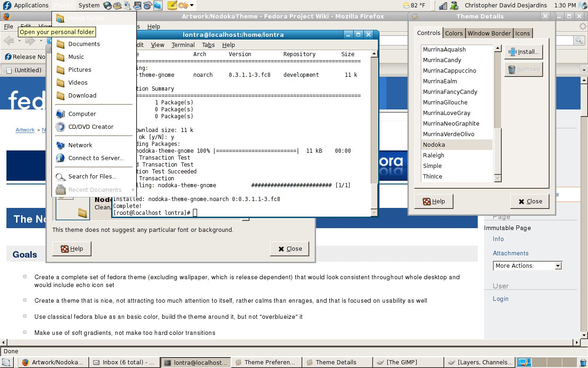This screenshot has height=368, width=588.
Task: Open the Firefox tab list dropdown arrow
Action: tap(584, 70)
